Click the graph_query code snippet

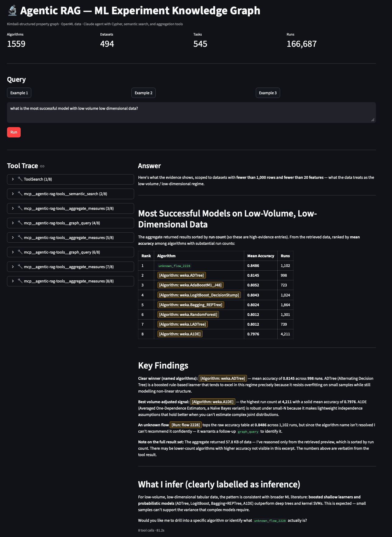pyautogui.click(x=248, y=431)
